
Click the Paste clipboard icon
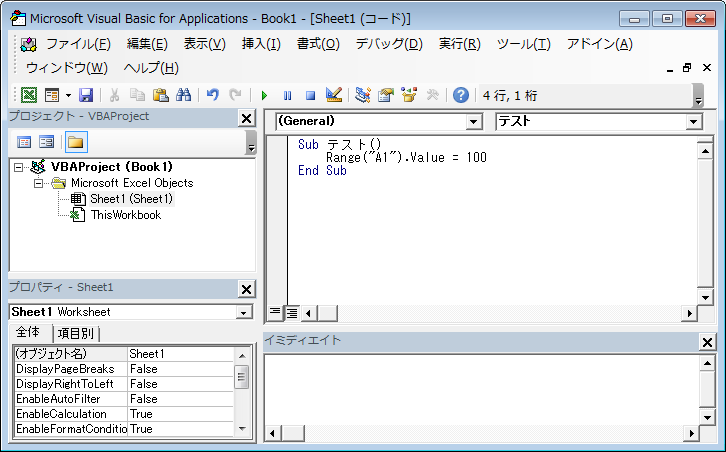click(160, 95)
